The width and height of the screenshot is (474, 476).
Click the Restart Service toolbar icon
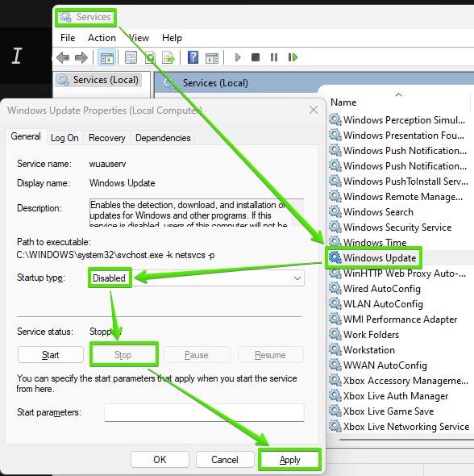coord(293,57)
